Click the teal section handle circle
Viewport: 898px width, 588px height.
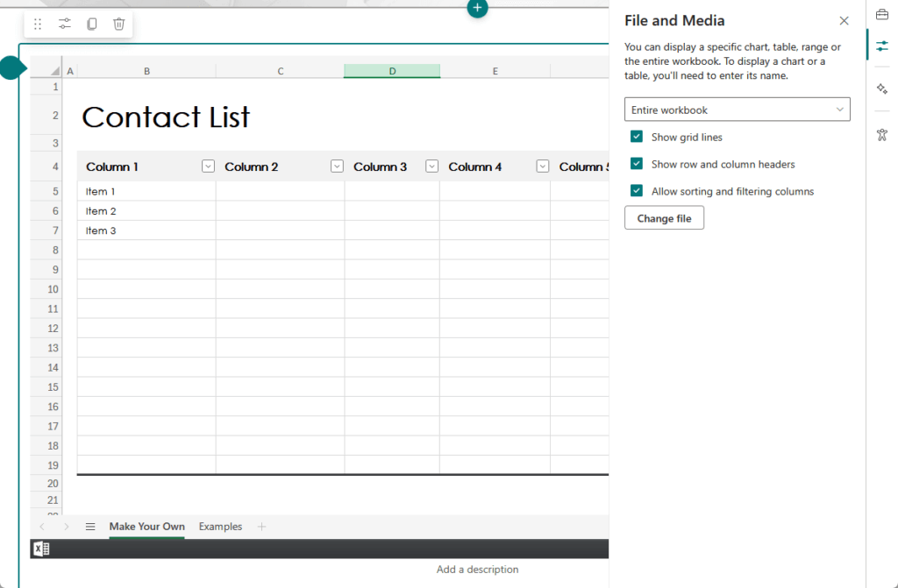[11, 68]
